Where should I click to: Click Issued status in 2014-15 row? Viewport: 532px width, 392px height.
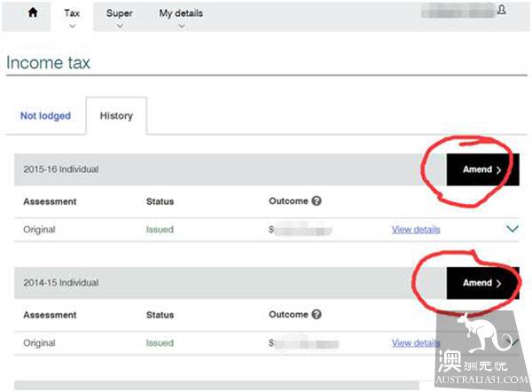click(x=160, y=343)
